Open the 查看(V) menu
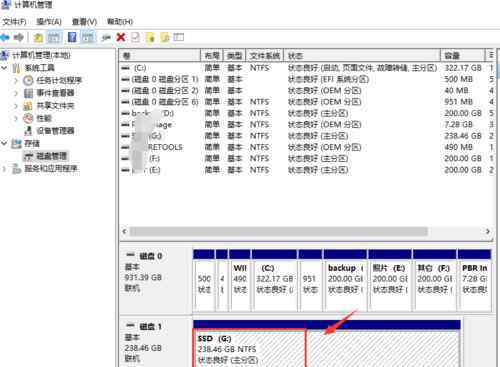 [84, 22]
